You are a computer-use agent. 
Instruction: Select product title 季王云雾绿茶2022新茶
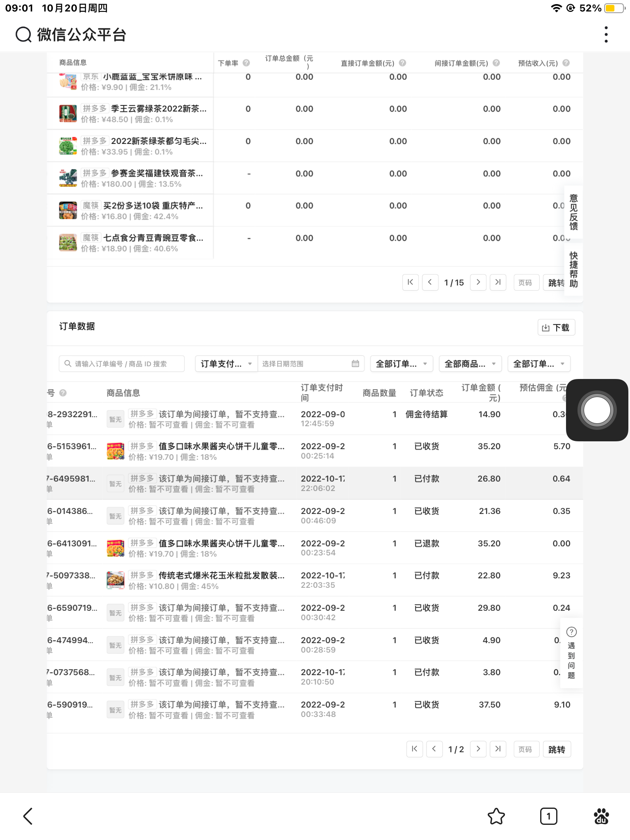(159, 109)
